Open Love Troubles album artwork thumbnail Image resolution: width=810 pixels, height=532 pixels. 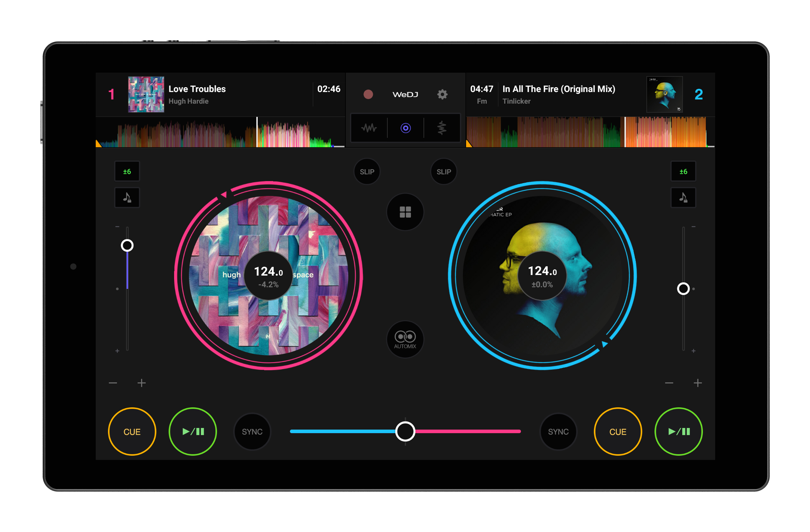point(146,94)
